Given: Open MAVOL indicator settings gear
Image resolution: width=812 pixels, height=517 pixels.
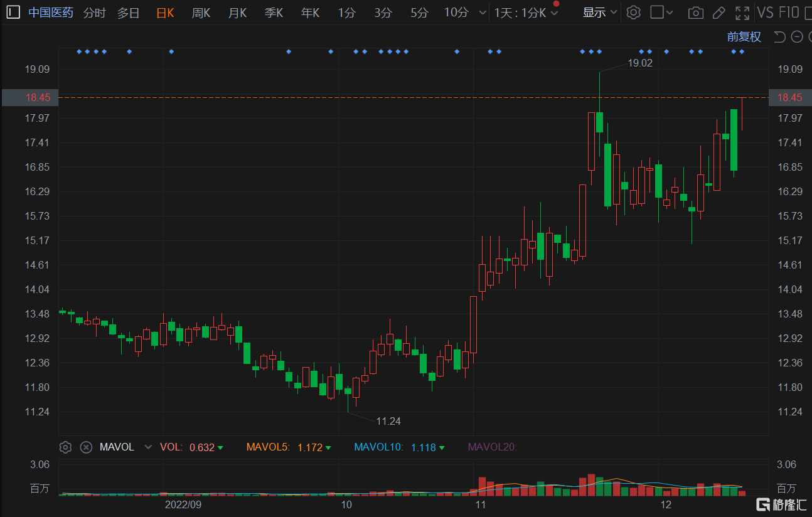Looking at the screenshot, I should pyautogui.click(x=65, y=447).
